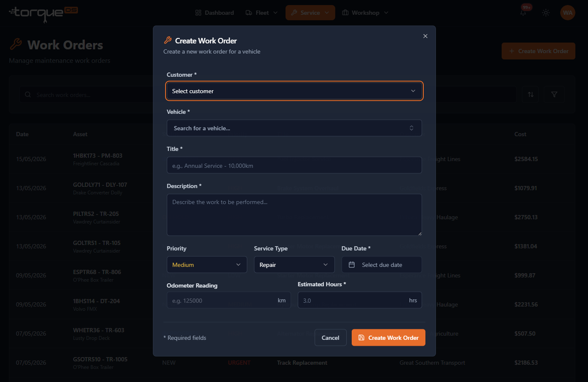This screenshot has width=588, height=382.
Task: Select asset 1BHS114 - DT-204
Action: (96, 301)
